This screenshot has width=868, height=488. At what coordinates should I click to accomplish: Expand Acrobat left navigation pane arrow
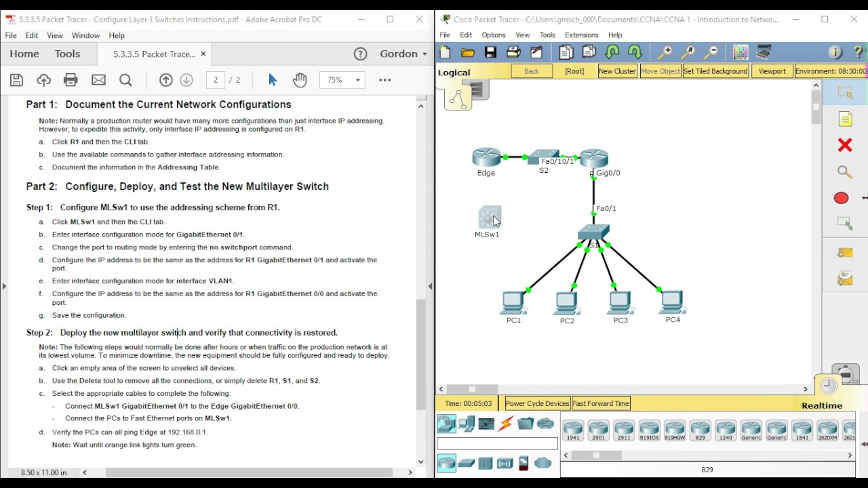(4, 286)
